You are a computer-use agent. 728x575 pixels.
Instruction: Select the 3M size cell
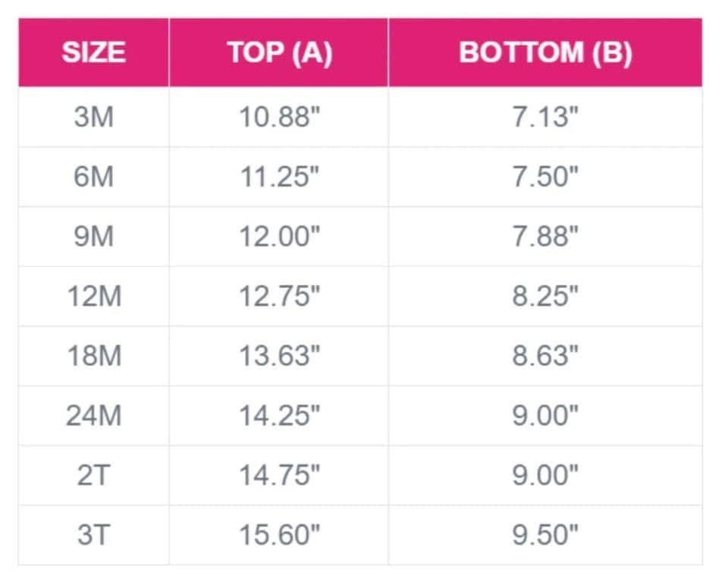[93, 118]
